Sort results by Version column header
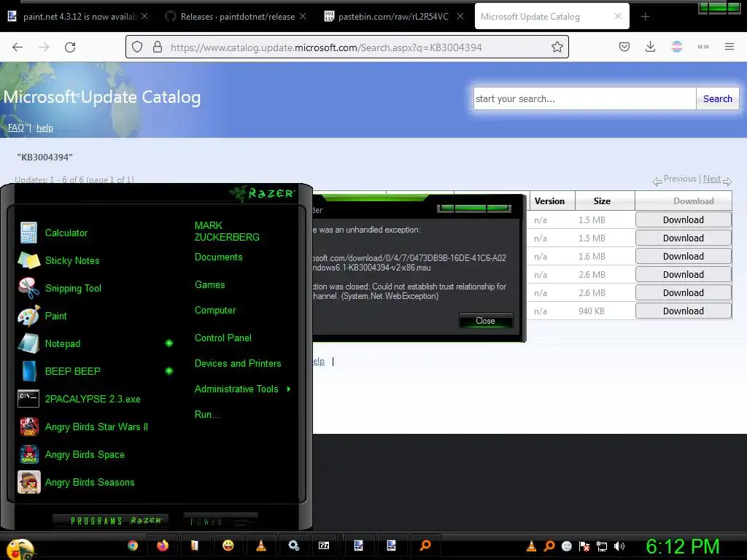The image size is (747, 560). 549,201
